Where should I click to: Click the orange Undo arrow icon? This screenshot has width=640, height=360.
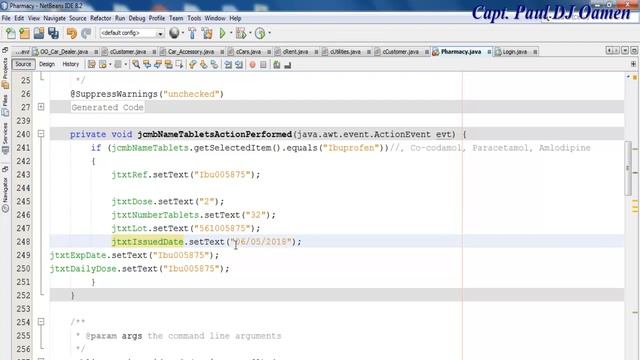(x=71, y=33)
